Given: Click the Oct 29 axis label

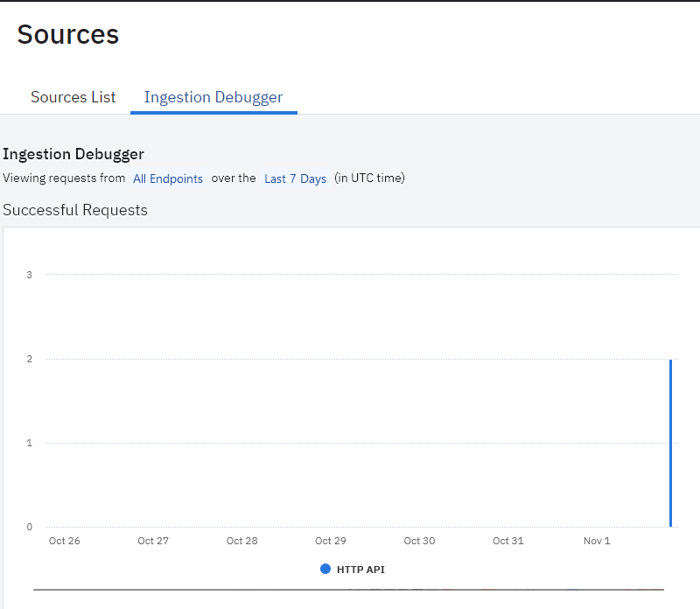Looking at the screenshot, I should pyautogui.click(x=330, y=541).
